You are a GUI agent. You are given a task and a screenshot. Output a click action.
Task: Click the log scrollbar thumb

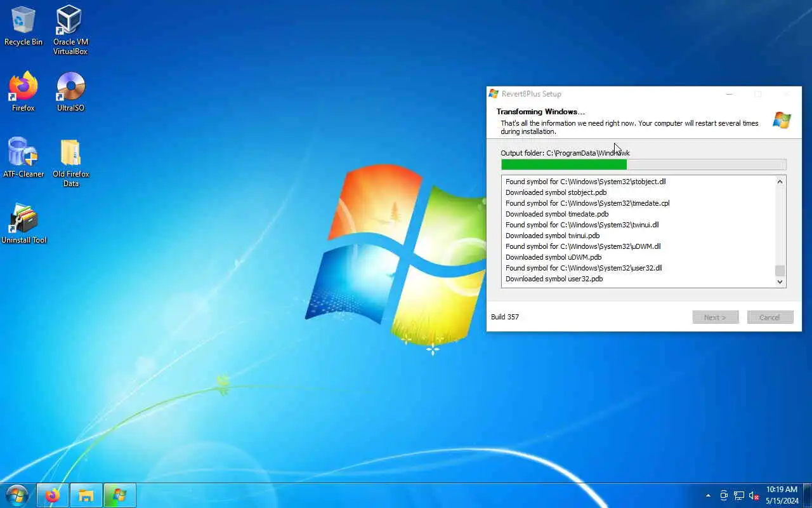click(780, 271)
